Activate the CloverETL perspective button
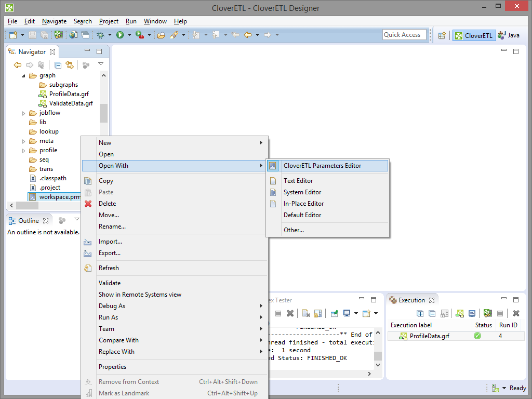Viewport: 532px width, 399px height. point(474,35)
